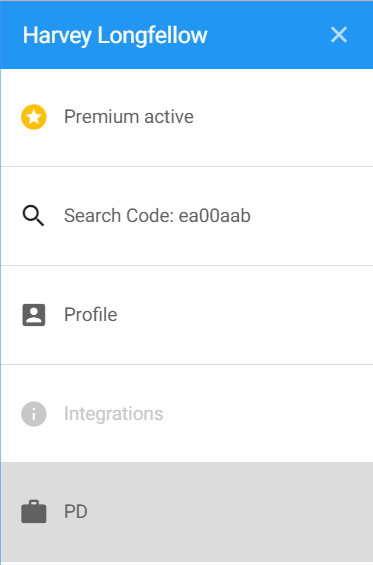Close the Harvey Longfellow panel
Screen dimensions: 373x565
339,35
